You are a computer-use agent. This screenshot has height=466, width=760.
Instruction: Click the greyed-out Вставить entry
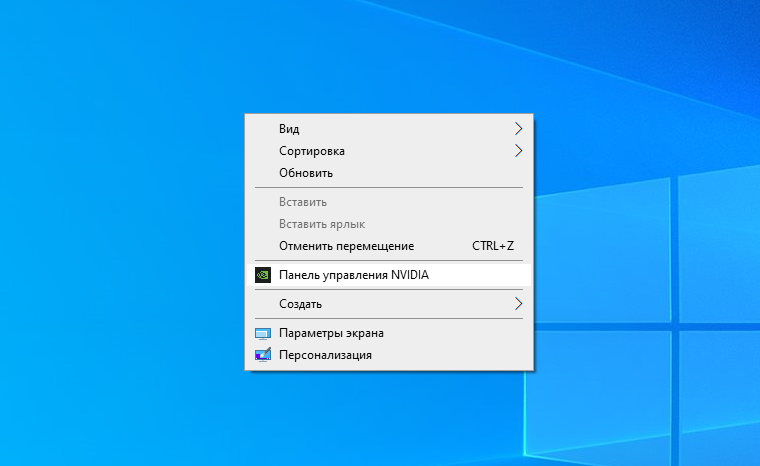(x=389, y=202)
